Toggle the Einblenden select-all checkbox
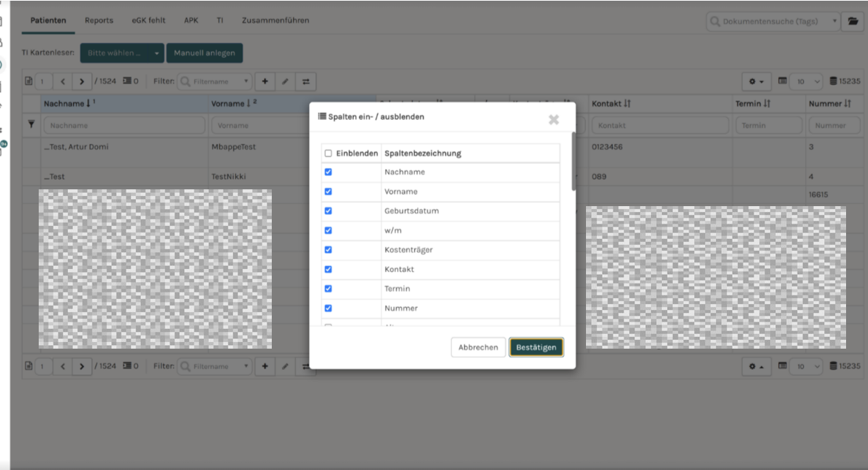 [328, 153]
